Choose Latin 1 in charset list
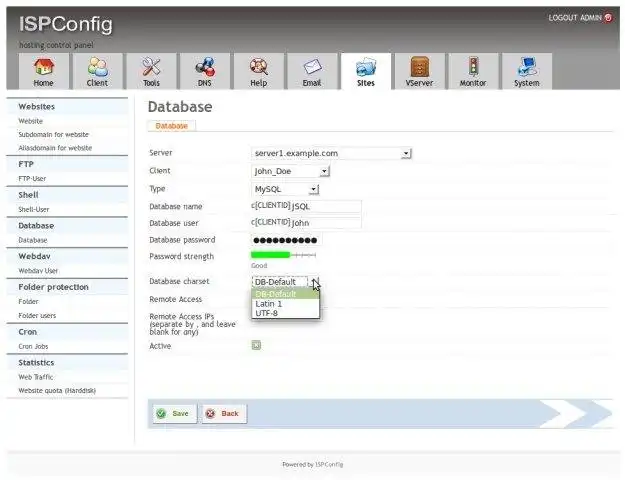The image size is (625, 480). [x=285, y=304]
